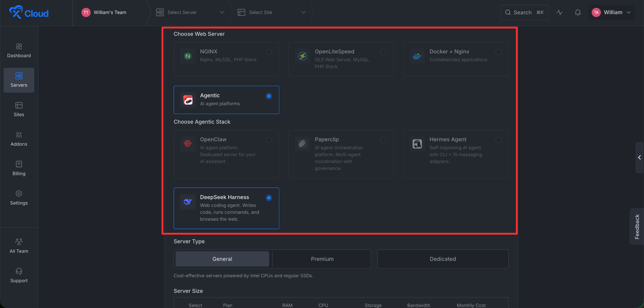
Task: Expand the Select Server dropdown
Action: coord(222,12)
